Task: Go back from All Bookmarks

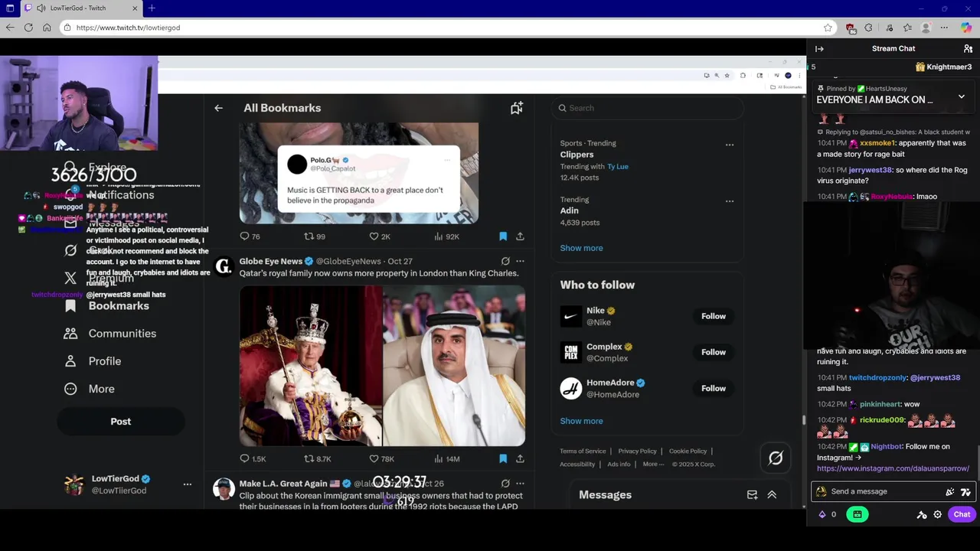Action: (218, 108)
